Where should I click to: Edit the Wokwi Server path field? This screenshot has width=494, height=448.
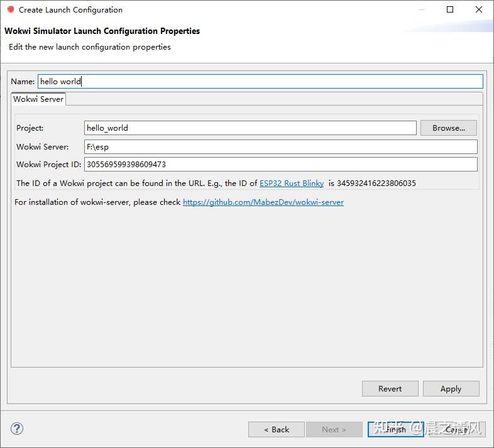281,147
